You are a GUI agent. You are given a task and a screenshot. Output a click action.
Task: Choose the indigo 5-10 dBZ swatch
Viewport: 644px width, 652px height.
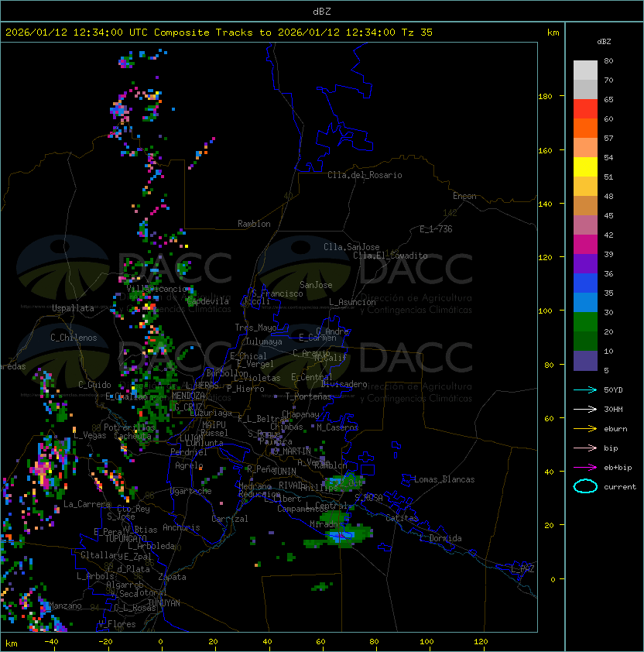click(585, 361)
